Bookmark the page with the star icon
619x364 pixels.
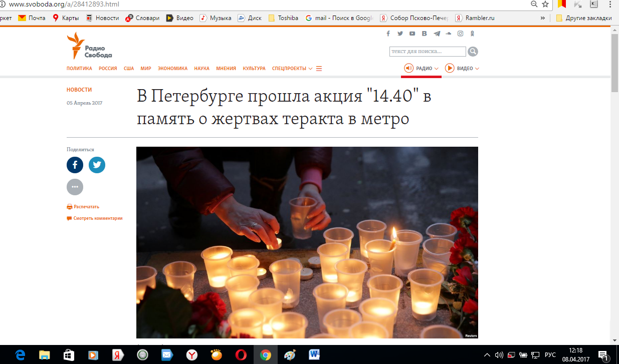coord(545,4)
